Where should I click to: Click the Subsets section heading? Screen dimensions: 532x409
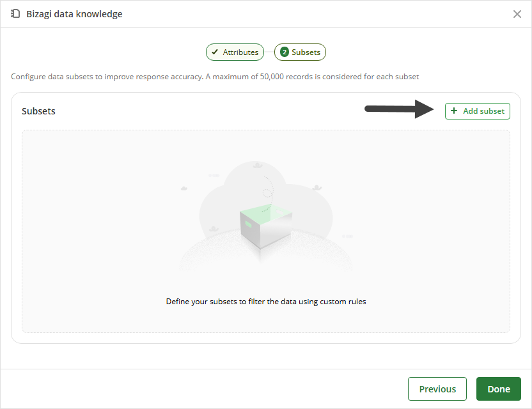[x=38, y=111]
